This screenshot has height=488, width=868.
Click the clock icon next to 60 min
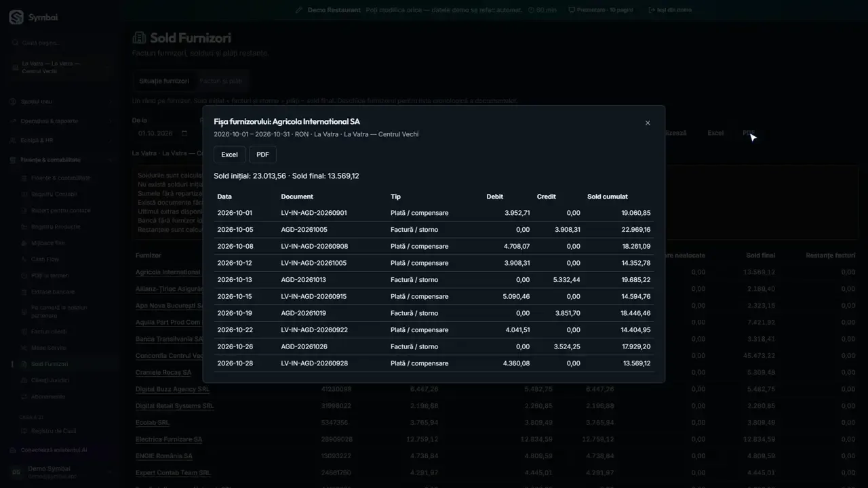[x=532, y=10]
